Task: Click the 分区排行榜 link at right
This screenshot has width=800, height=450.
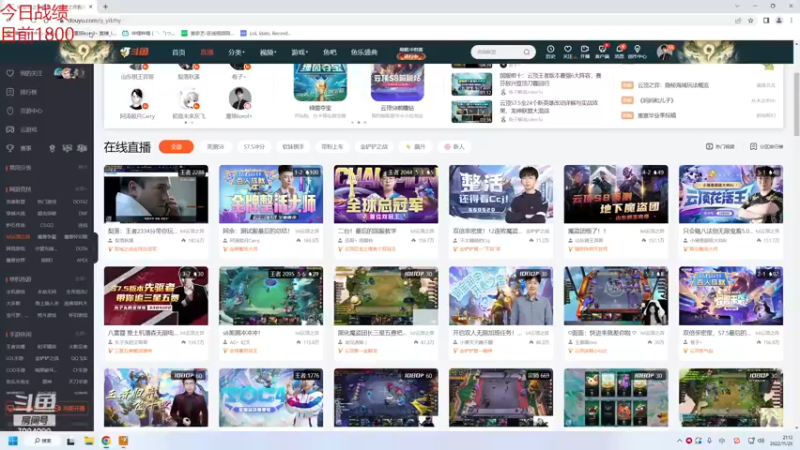Action: tap(766, 147)
